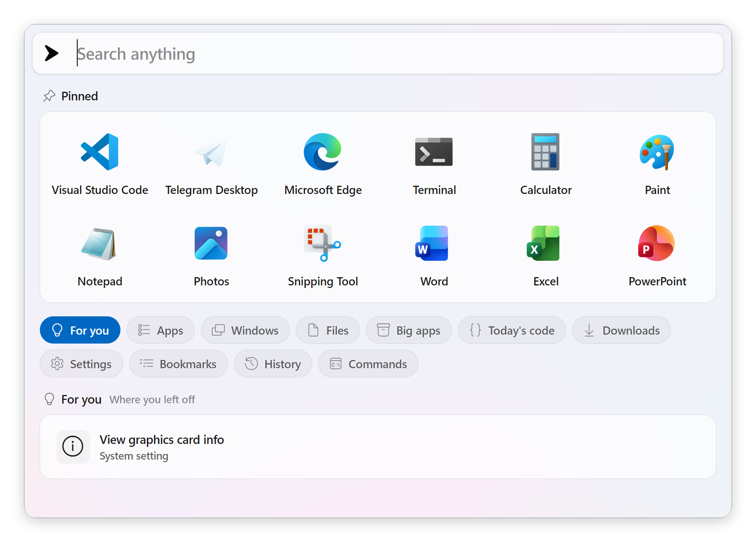This screenshot has width=756, height=542.
Task: Launch the Terminal app
Action: pyautogui.click(x=434, y=164)
